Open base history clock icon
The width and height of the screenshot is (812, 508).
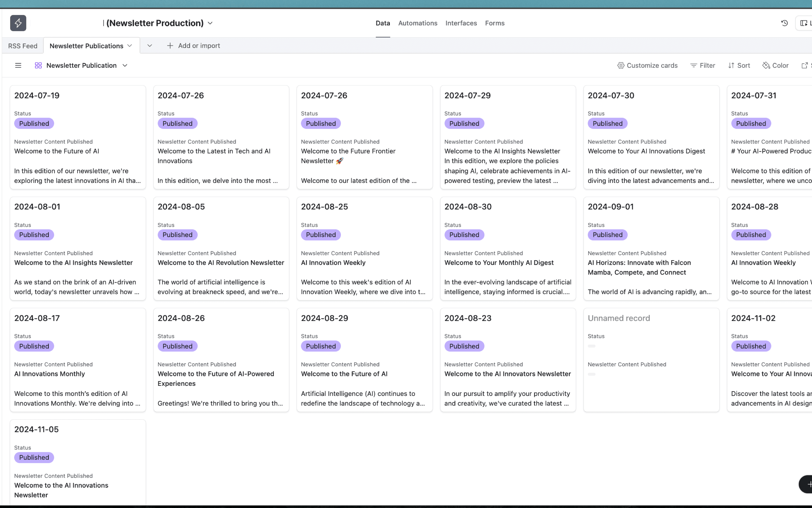tap(784, 23)
